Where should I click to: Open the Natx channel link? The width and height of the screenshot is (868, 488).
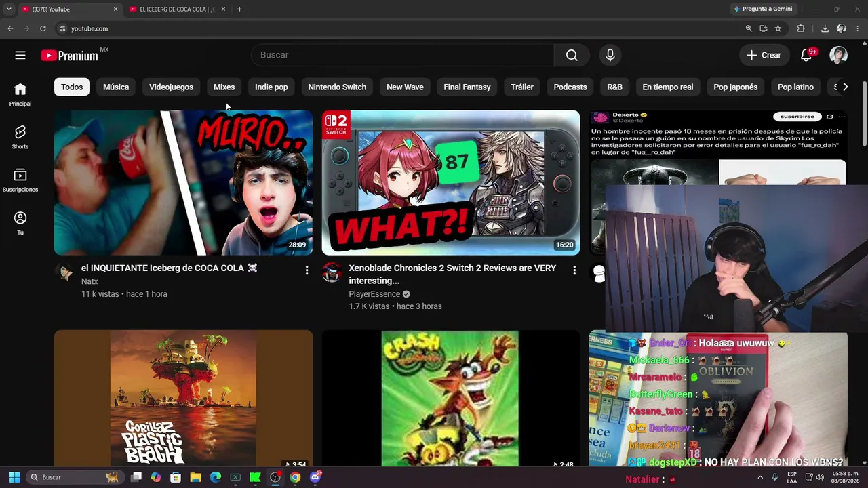point(90,281)
